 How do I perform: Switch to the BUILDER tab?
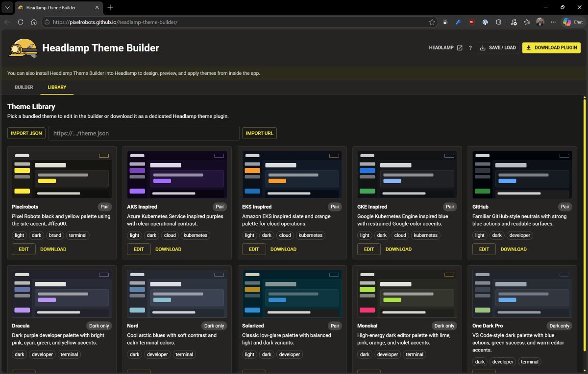pos(24,87)
